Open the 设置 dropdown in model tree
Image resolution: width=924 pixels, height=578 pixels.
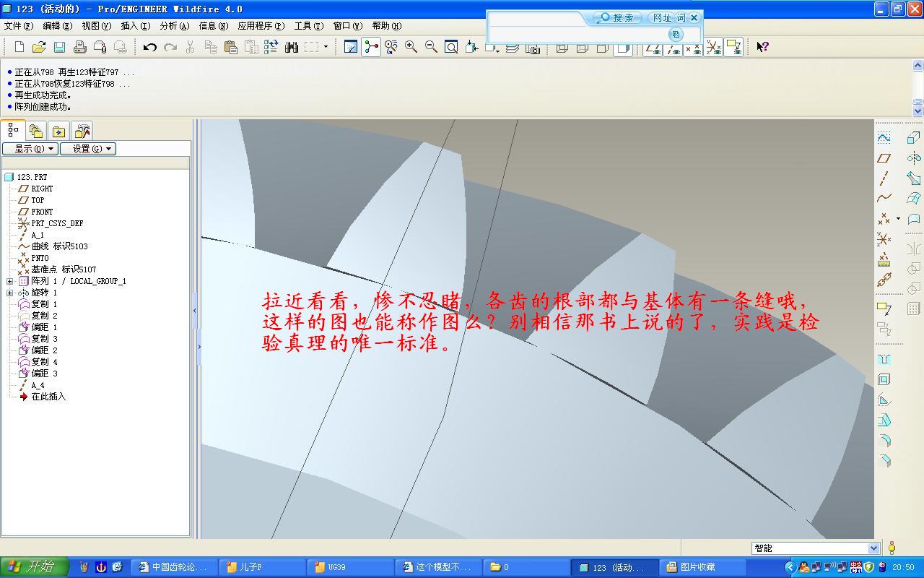(87, 149)
